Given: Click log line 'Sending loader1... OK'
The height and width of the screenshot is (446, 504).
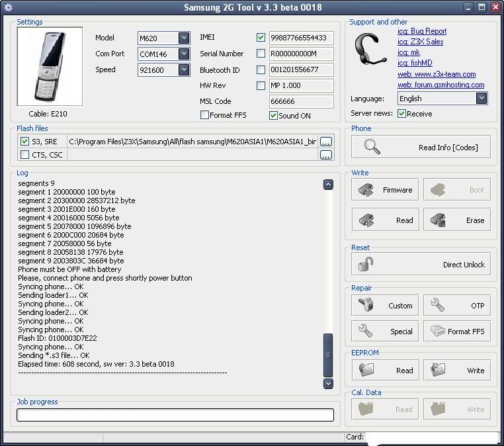Looking at the screenshot, I should tap(53, 295).
